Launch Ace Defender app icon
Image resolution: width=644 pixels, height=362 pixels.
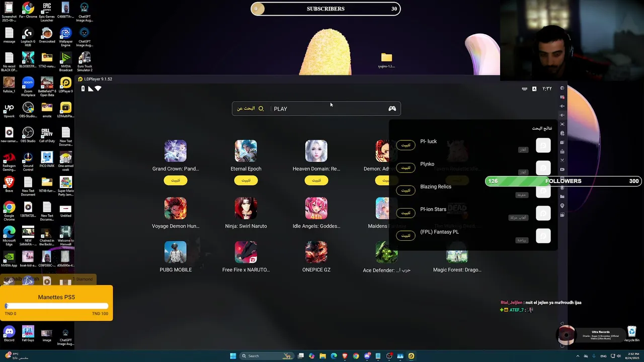(387, 252)
